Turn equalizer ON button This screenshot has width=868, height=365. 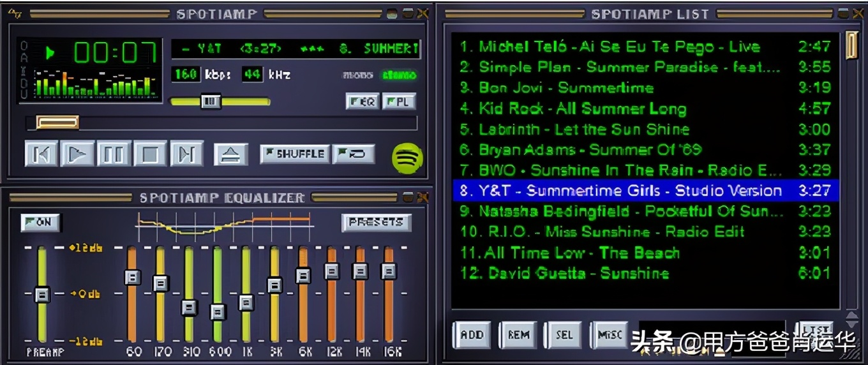click(40, 222)
